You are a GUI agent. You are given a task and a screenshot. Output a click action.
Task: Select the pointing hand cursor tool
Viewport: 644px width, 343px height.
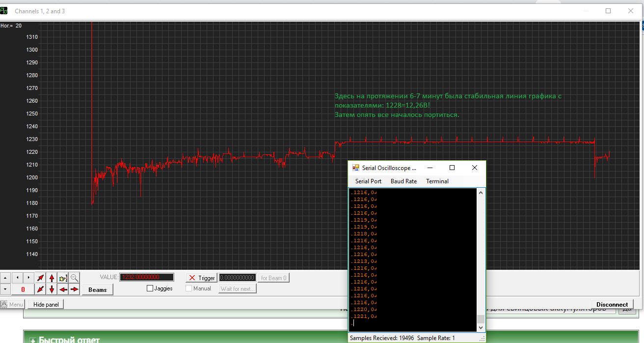(x=63, y=278)
